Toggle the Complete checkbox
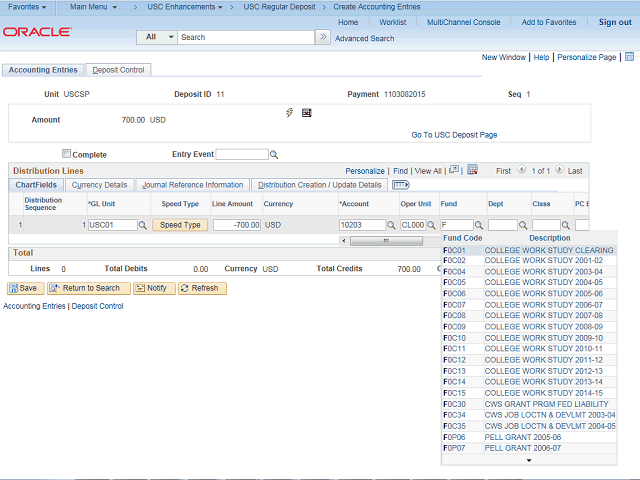640x480 pixels. (x=67, y=154)
